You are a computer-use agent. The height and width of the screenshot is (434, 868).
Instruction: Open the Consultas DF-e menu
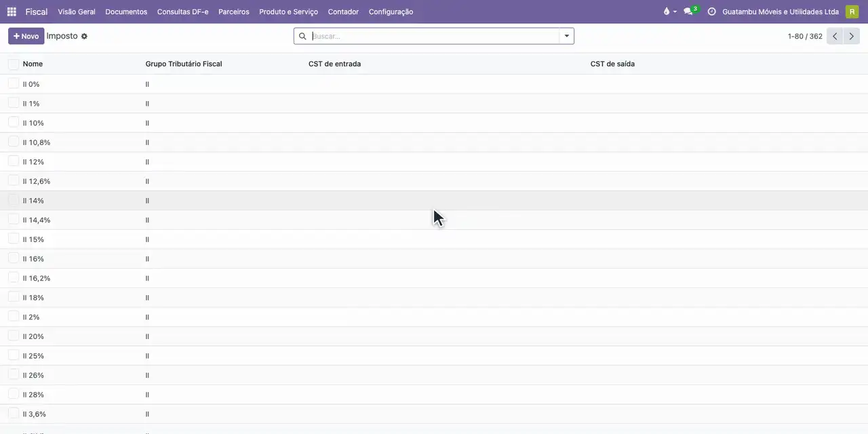(182, 12)
